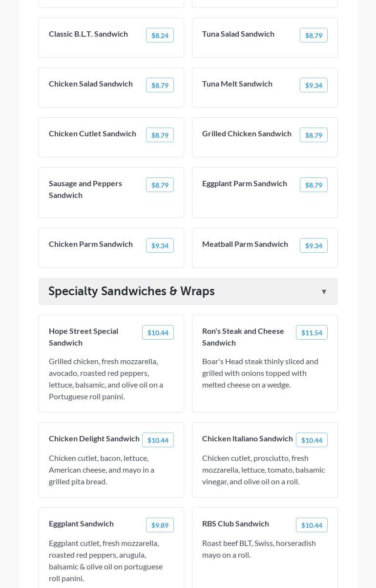The width and height of the screenshot is (376, 588).
Task: Click the Chicken Parm Sandwich $9.34 price
Action: (160, 246)
